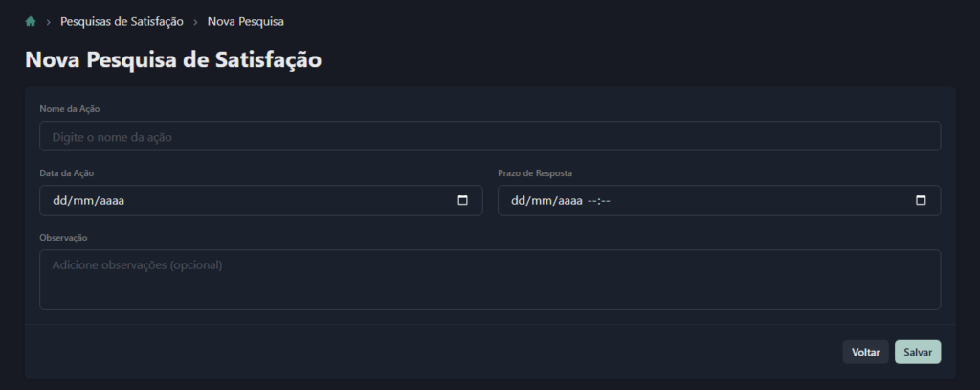Click the Prazo de Resposta field label
The height and width of the screenshot is (390, 980).
535,173
